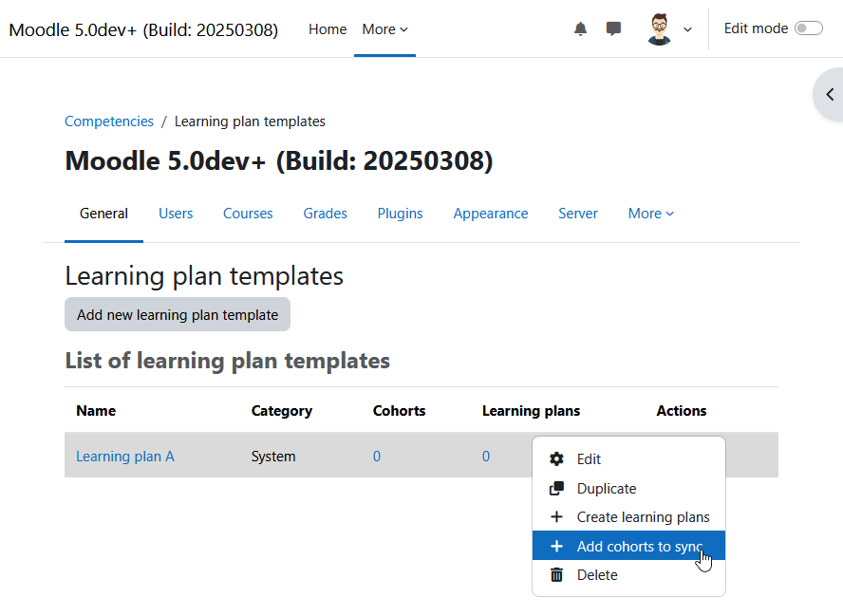Expand the user menu chevron
The image size is (843, 616).
[687, 29]
